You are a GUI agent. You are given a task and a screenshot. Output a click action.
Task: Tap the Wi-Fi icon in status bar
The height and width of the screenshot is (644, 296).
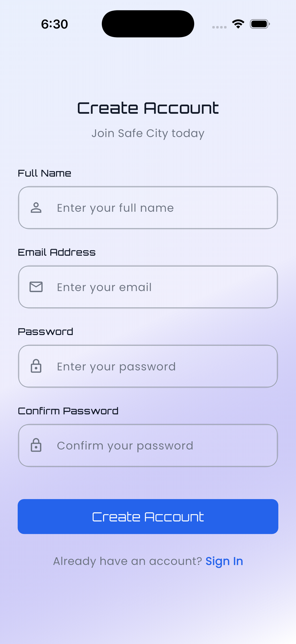(238, 24)
